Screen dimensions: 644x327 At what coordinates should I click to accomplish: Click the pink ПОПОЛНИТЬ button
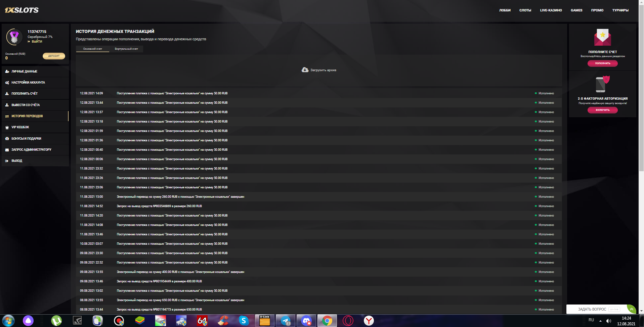coord(602,63)
